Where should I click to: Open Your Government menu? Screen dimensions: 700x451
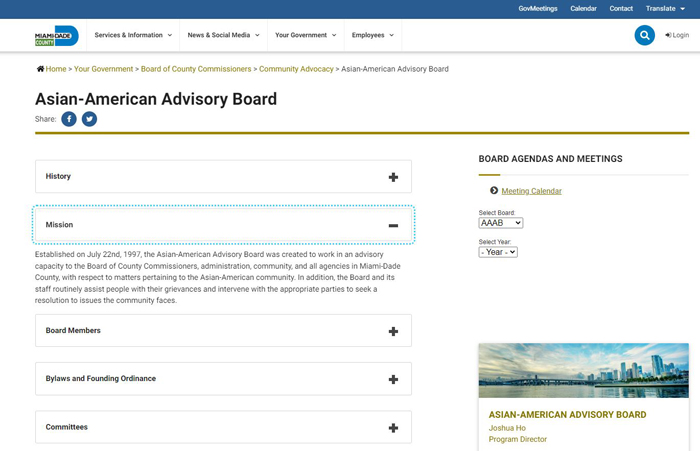click(x=305, y=35)
